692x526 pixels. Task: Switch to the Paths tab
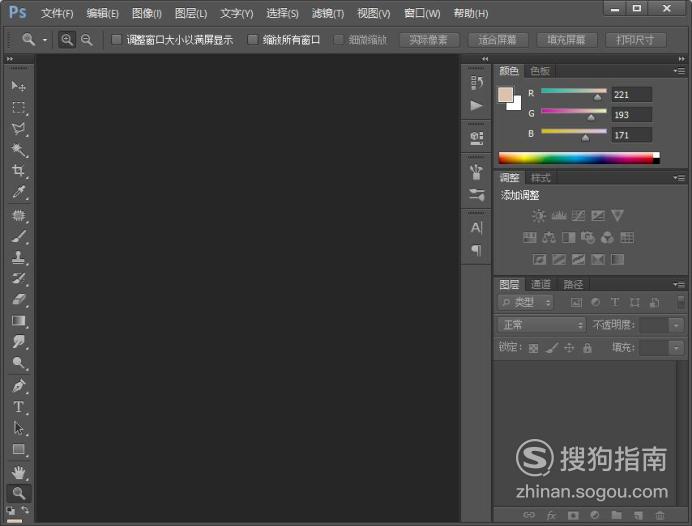click(573, 285)
